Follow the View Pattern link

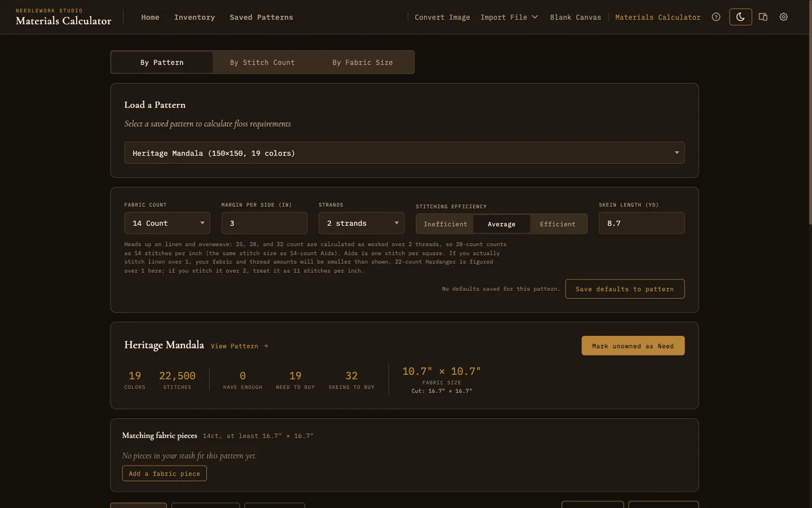239,346
